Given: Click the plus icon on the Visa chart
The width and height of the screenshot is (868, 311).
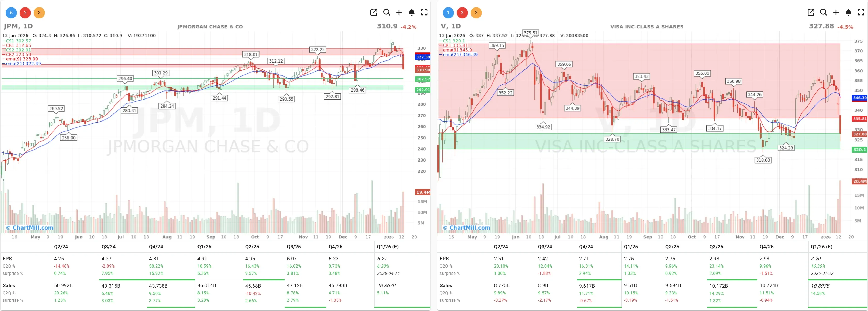Looking at the screenshot, I should 836,12.
